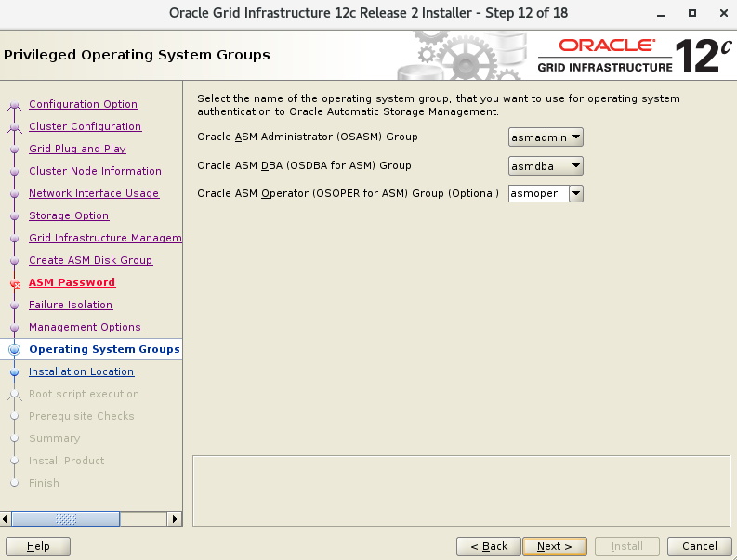Go to Management Options step

click(86, 327)
